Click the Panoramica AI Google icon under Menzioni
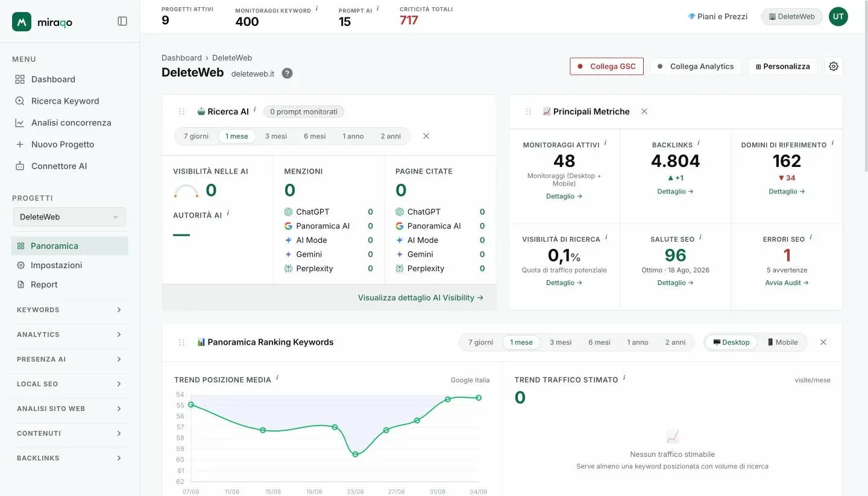Image resolution: width=868 pixels, height=496 pixels. click(289, 226)
